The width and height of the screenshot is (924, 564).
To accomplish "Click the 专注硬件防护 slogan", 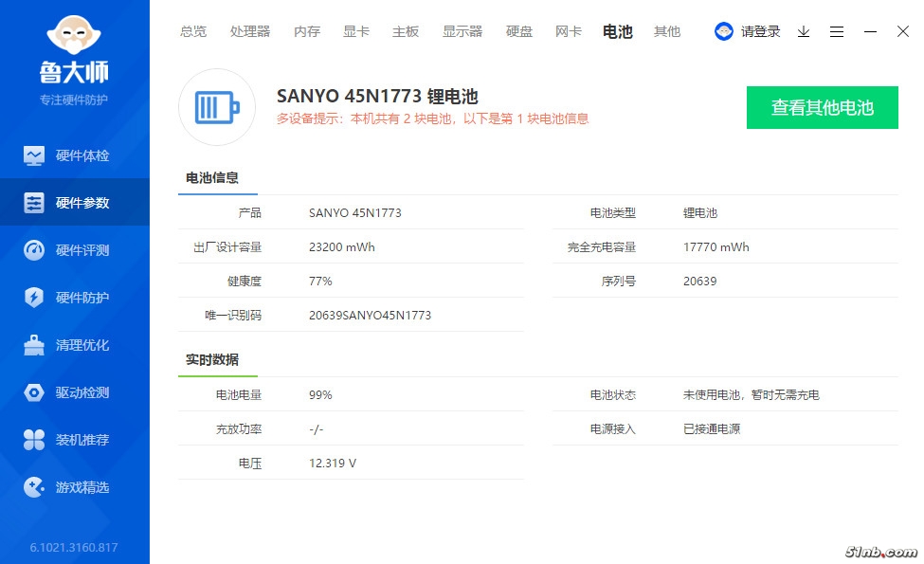I will tap(74, 100).
